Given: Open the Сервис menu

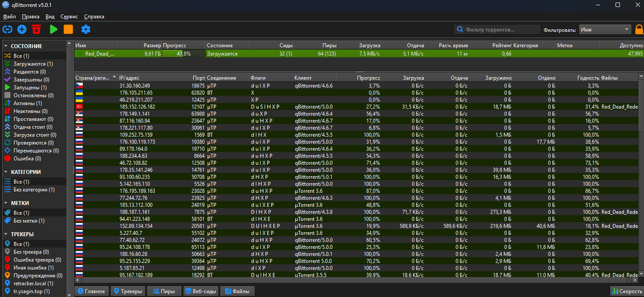Looking at the screenshot, I should pyautogui.click(x=69, y=17).
